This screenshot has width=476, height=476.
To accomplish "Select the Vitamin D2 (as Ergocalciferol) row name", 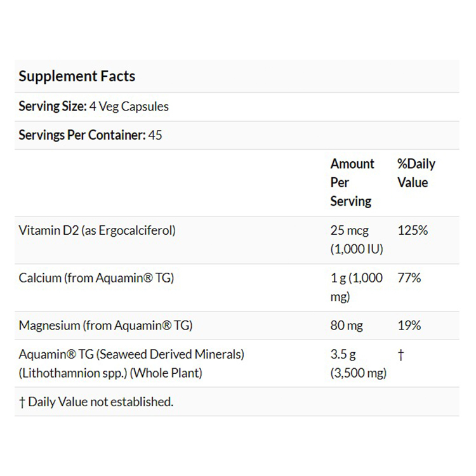I will (x=97, y=230).
